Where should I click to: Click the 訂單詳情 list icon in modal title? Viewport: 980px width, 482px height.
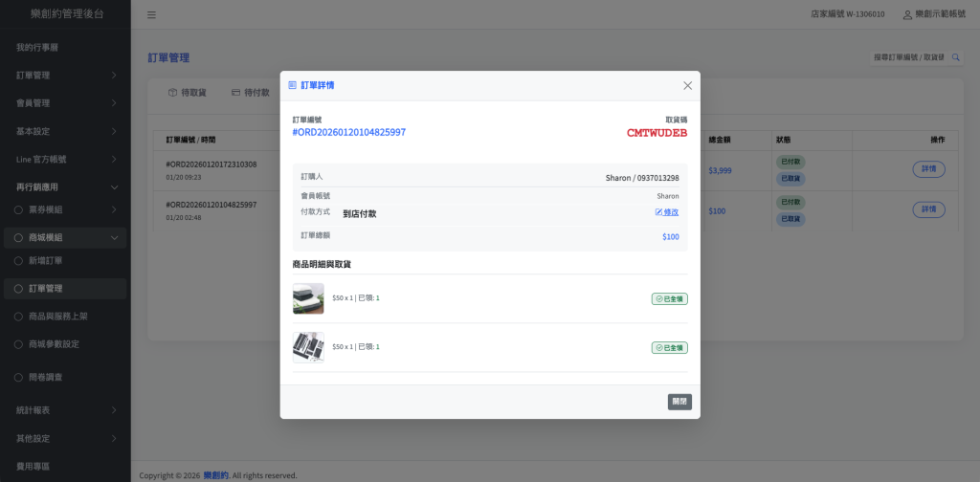293,85
